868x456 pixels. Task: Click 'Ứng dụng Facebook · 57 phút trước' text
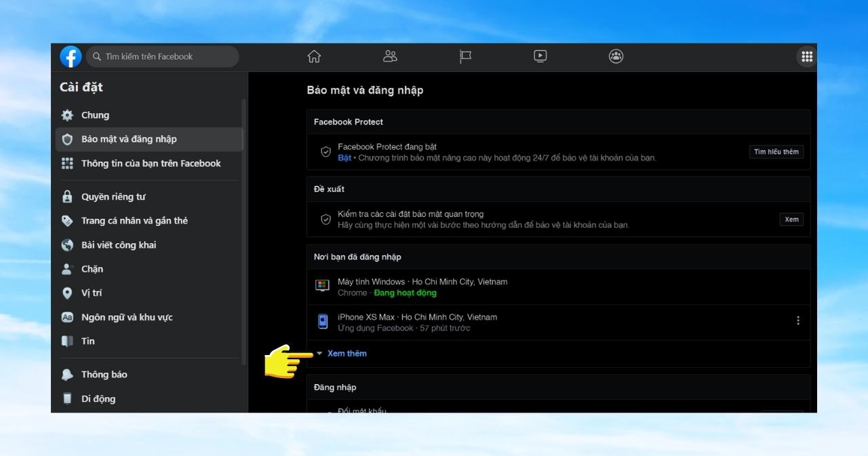click(404, 329)
